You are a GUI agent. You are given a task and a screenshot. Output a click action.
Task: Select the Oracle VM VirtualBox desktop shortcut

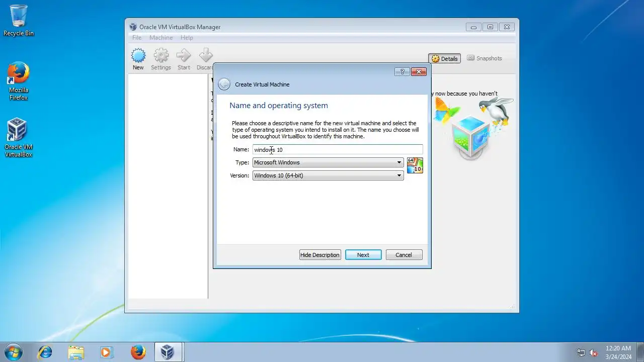click(19, 138)
